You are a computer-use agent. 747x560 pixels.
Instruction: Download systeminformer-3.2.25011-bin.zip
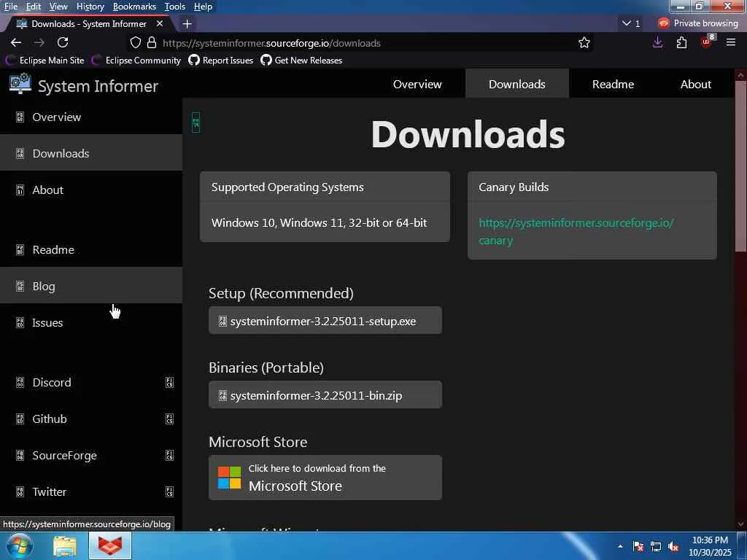click(x=325, y=395)
